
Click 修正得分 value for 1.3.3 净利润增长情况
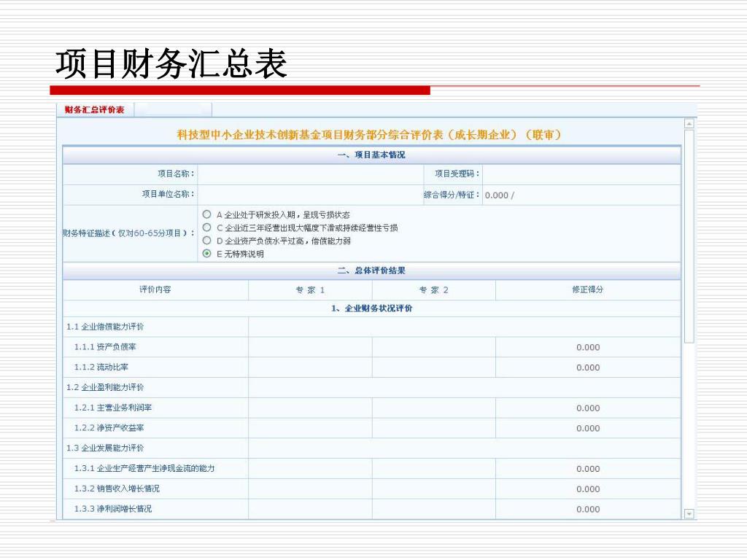[588, 510]
